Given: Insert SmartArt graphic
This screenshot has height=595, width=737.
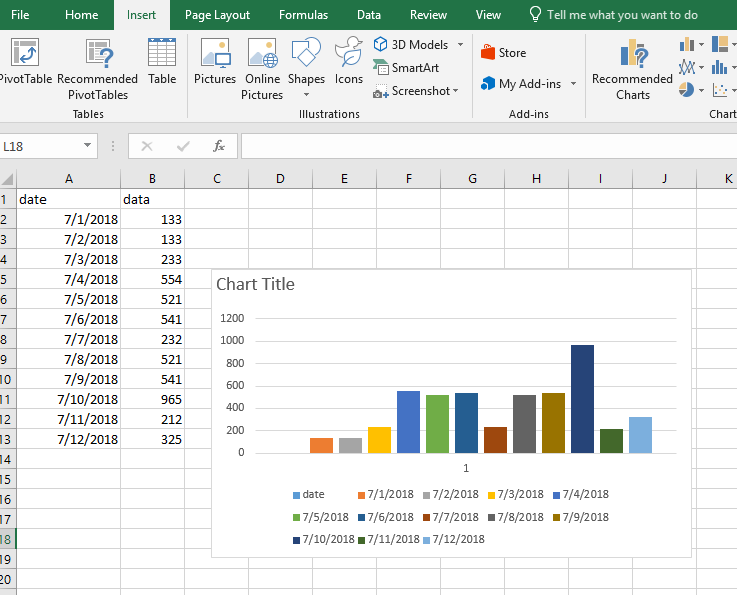Looking at the screenshot, I should tap(406, 68).
